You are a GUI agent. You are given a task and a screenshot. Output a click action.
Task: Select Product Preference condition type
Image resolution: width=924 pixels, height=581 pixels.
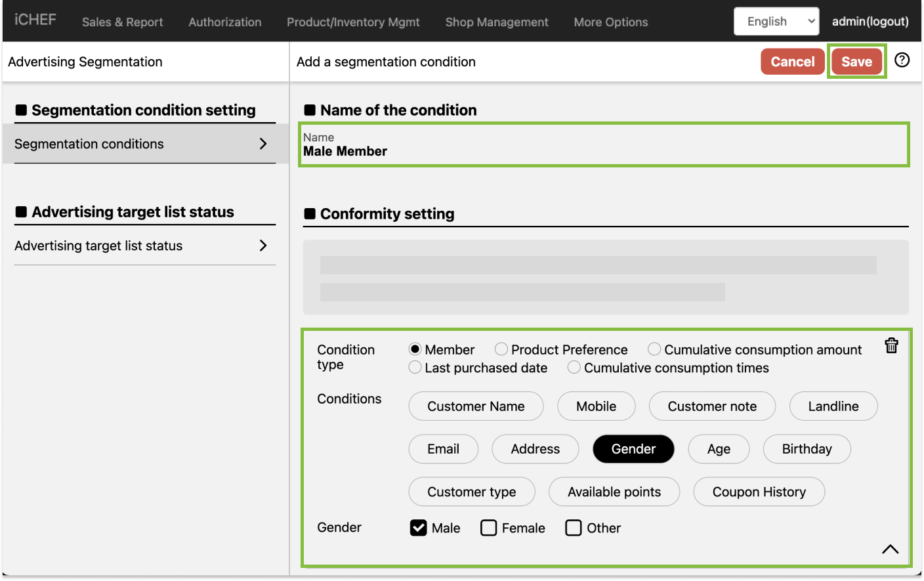click(501, 349)
